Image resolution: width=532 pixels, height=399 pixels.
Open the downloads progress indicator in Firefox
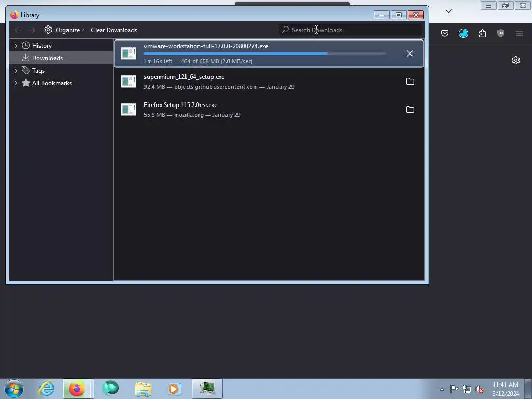coord(463,33)
